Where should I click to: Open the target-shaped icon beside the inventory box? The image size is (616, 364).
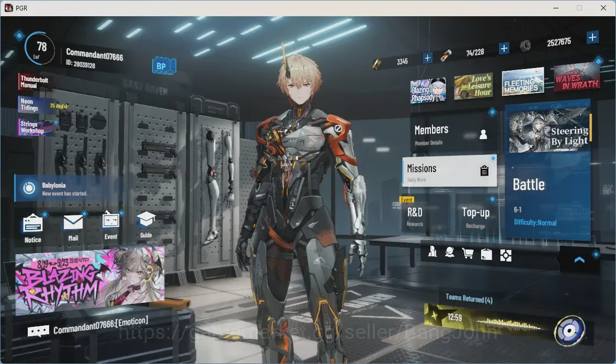click(x=506, y=256)
